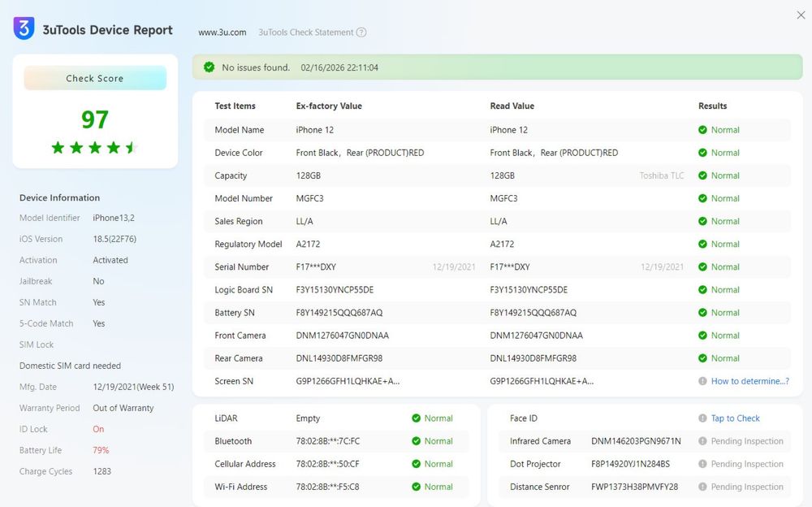This screenshot has width=812, height=507.
Task: Click the five-star rating display
Action: click(x=95, y=148)
